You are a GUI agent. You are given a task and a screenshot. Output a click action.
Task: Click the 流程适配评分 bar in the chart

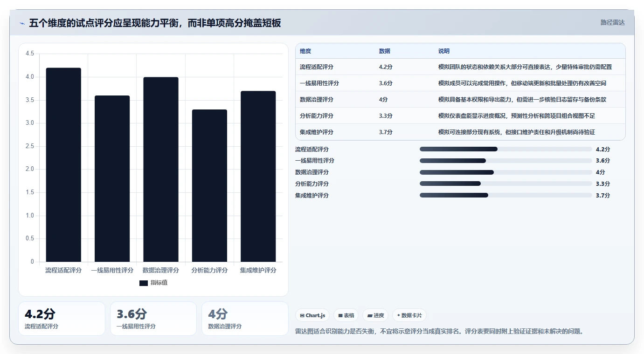63,165
